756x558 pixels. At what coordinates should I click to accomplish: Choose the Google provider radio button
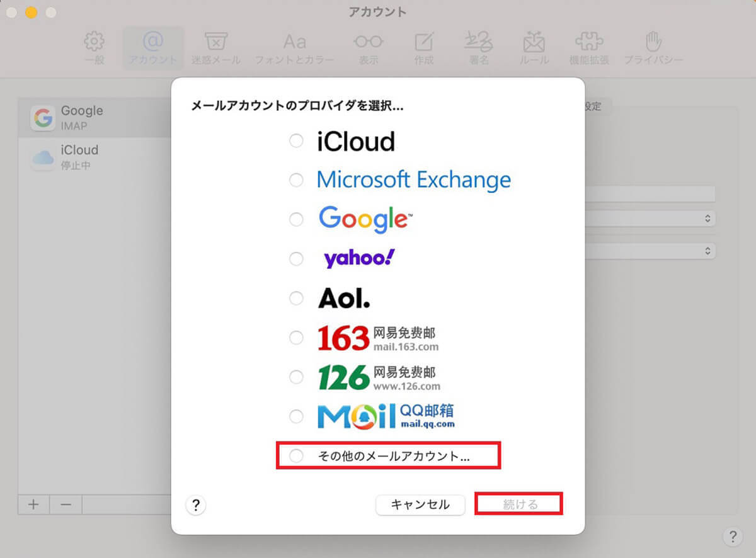pyautogui.click(x=296, y=219)
